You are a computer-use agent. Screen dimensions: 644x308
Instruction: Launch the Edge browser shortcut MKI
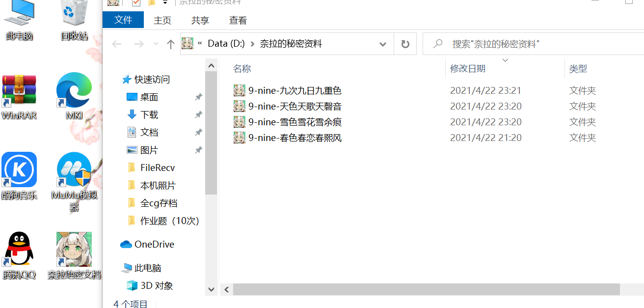coord(74,97)
